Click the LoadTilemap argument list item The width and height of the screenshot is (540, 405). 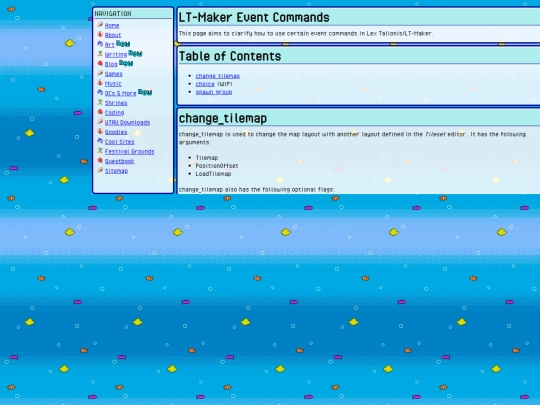pyautogui.click(x=214, y=174)
